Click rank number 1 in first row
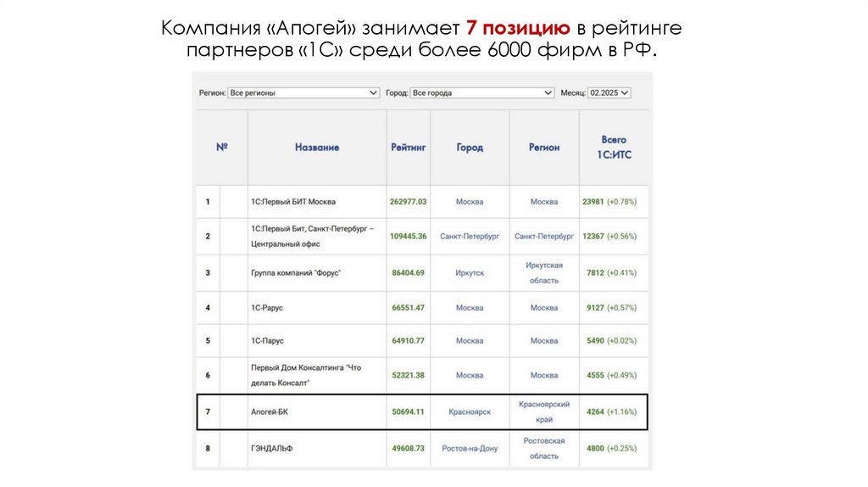Viewport: 868px width, 487px height. click(208, 202)
